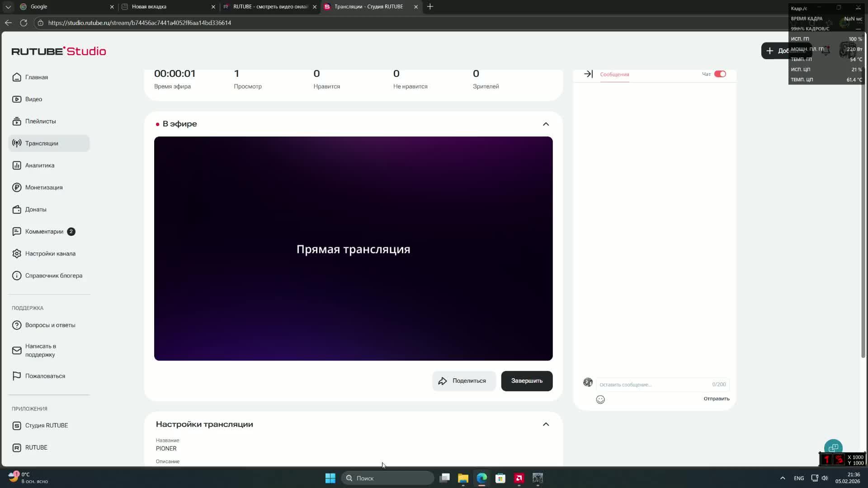The height and width of the screenshot is (488, 868).
Task: Open the taskbar clock and date
Action: pyautogui.click(x=847, y=478)
